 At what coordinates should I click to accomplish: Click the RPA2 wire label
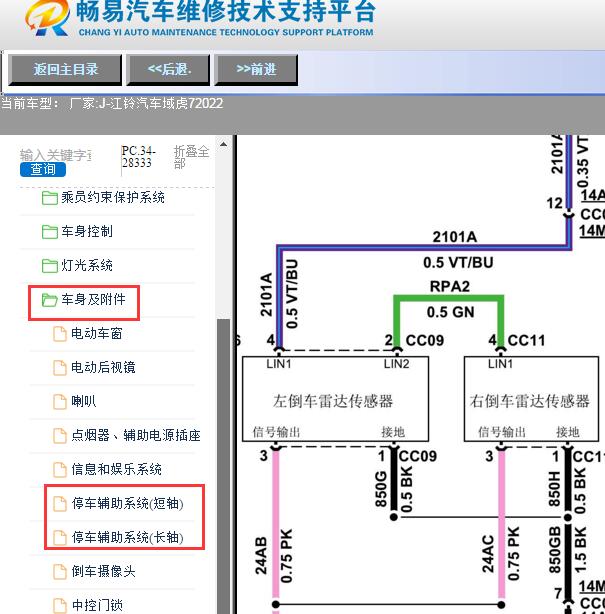pos(450,286)
